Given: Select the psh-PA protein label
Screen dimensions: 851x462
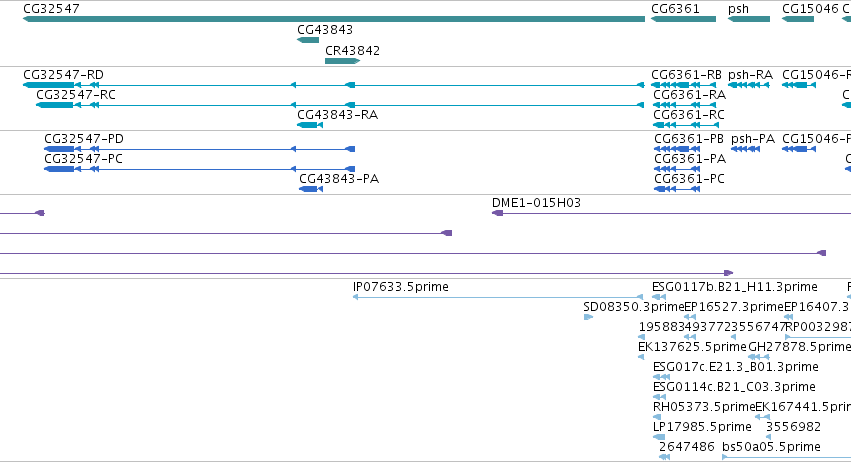Looking at the screenshot, I should pos(753,138).
